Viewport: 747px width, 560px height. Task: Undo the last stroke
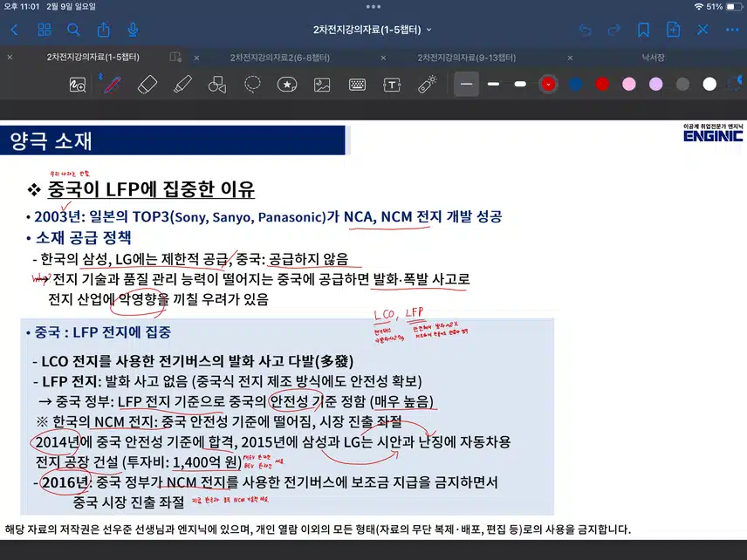coord(585,30)
